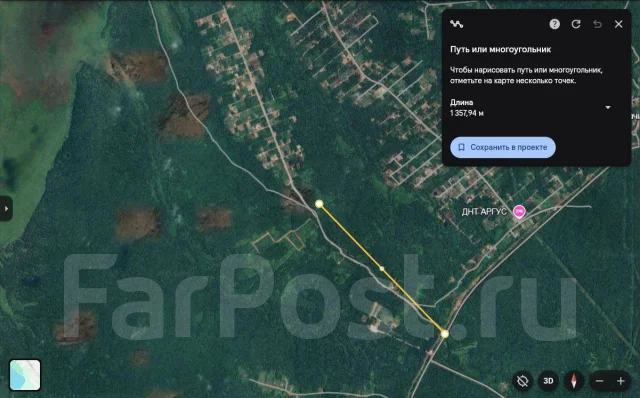Viewport: 640px width, 398px height.
Task: Click the midpoint handle on the path
Action: pyautogui.click(x=382, y=269)
